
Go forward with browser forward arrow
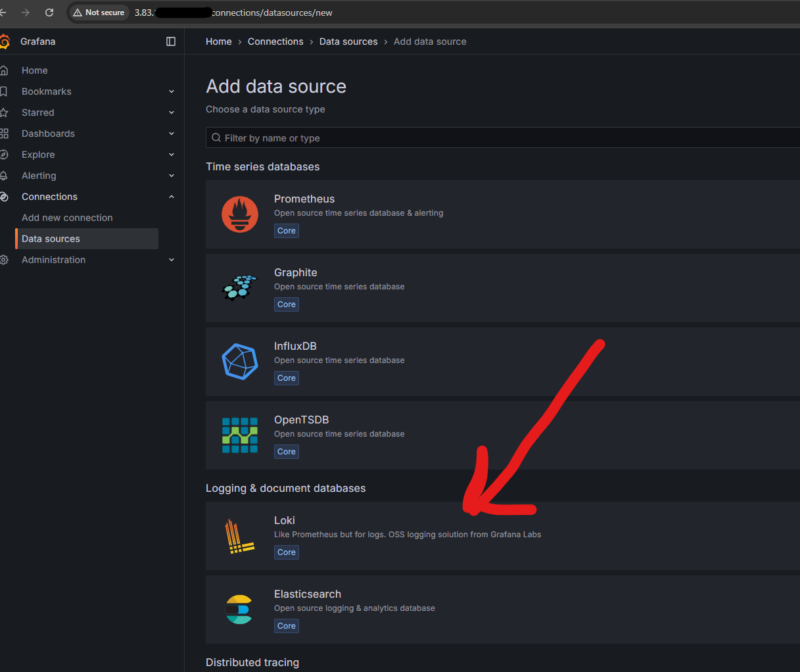point(26,12)
